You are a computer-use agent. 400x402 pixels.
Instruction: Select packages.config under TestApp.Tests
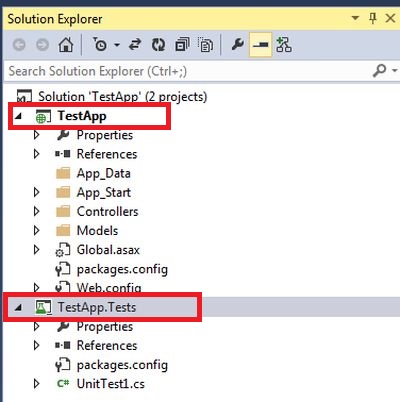click(x=122, y=365)
